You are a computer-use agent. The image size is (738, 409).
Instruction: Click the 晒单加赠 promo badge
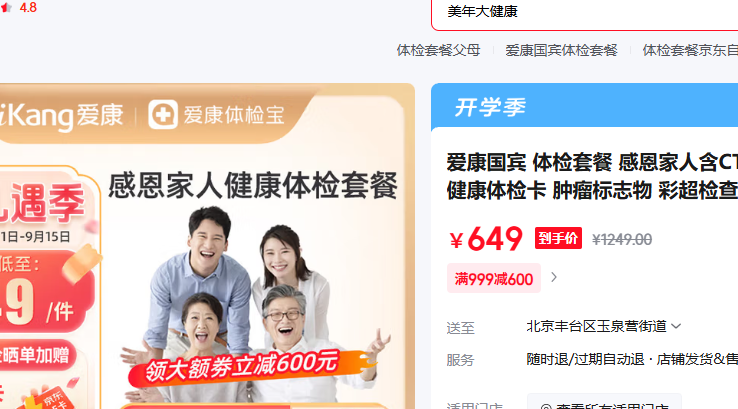pos(36,355)
